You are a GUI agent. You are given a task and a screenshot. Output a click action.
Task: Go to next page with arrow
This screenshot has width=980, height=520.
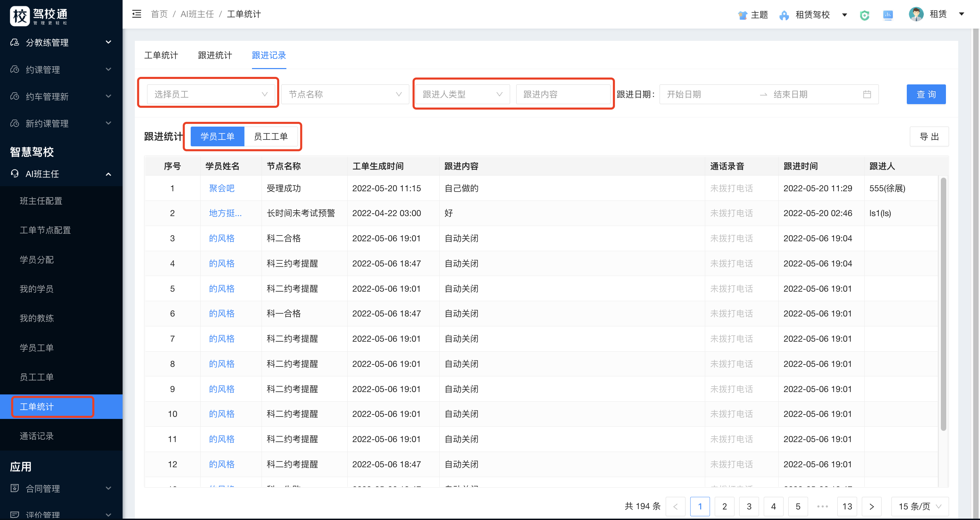pos(872,506)
